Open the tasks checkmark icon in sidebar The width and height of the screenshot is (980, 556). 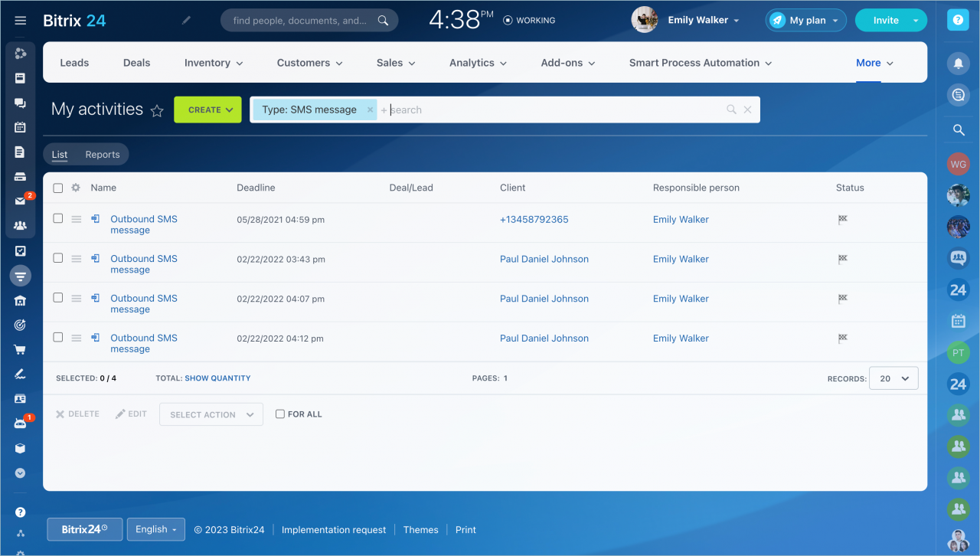pyautogui.click(x=21, y=250)
